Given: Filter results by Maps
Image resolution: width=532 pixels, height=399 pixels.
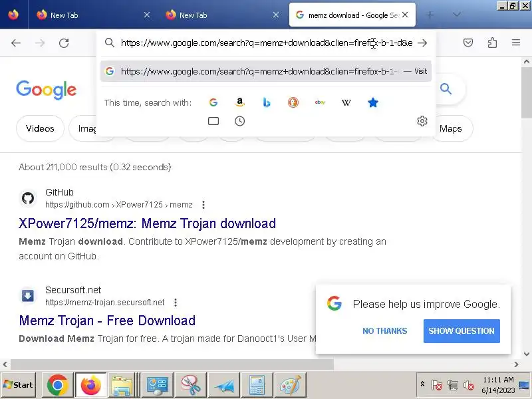Looking at the screenshot, I should pos(452,128).
